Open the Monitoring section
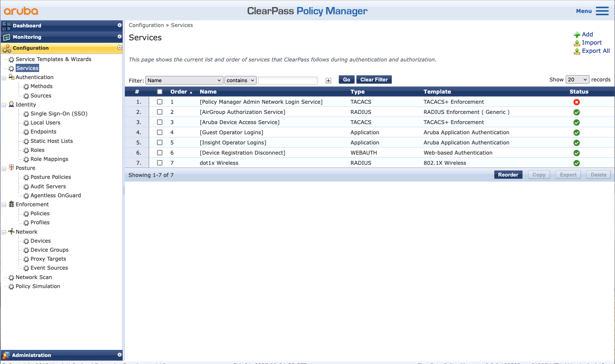Screen dimensions: 615x364 (x=62, y=37)
